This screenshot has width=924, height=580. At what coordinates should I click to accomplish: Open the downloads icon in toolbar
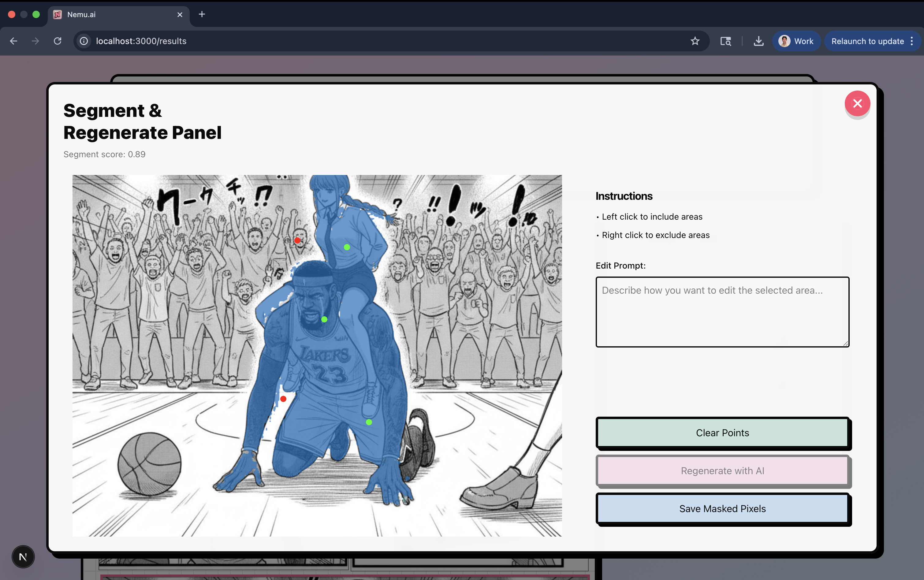point(758,41)
